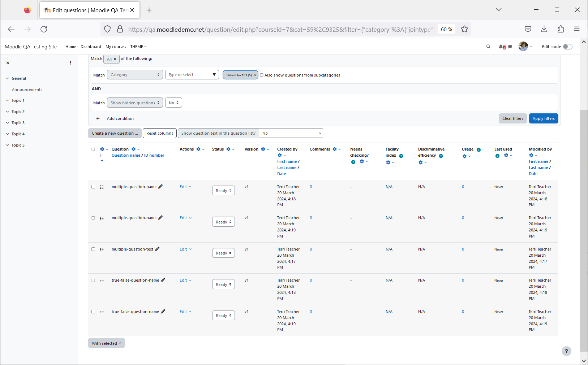Screen dimensions: 588x365
Task: Open the gear settings for Version column
Action: coord(265,149)
